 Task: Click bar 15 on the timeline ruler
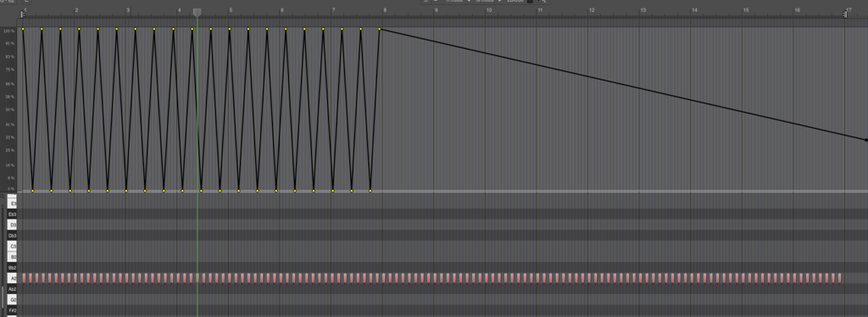pyautogui.click(x=746, y=10)
